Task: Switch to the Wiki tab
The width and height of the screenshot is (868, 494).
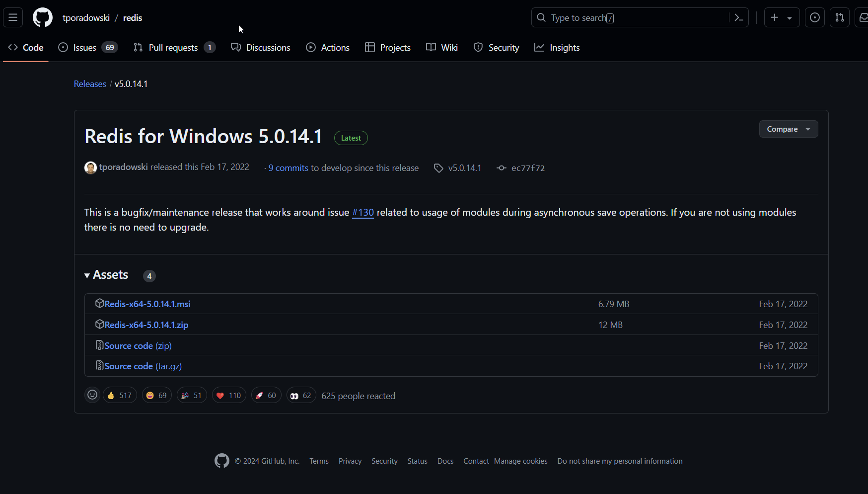Action: click(x=442, y=48)
